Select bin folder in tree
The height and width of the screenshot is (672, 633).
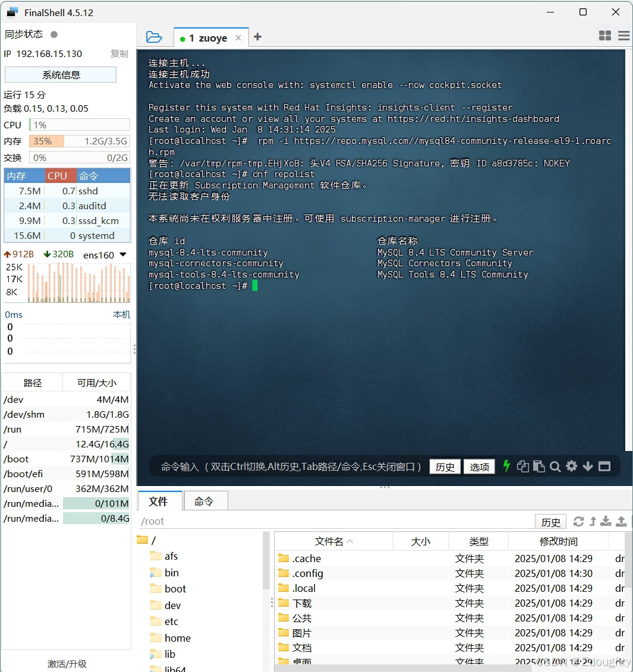[164, 573]
